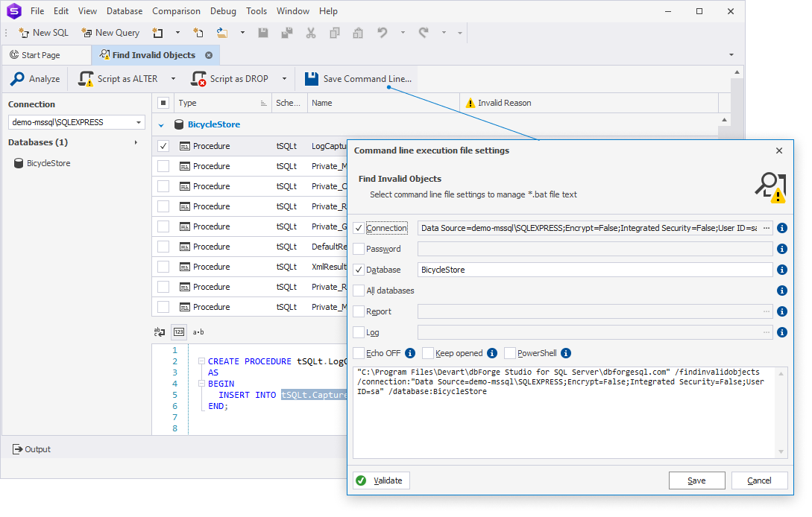
Task: Enable the Echo OFF checkbox
Action: pyautogui.click(x=359, y=353)
